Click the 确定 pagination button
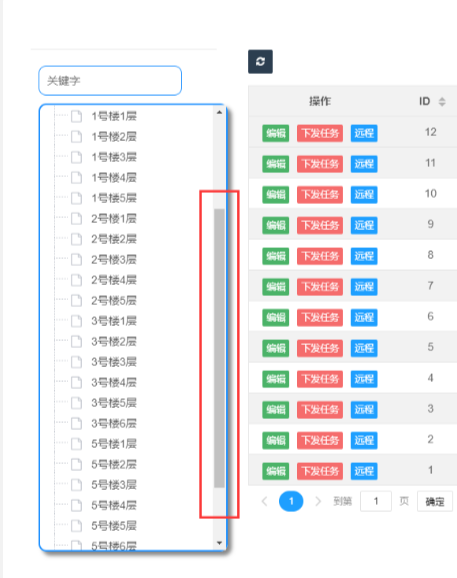The image size is (457, 578). [x=435, y=501]
